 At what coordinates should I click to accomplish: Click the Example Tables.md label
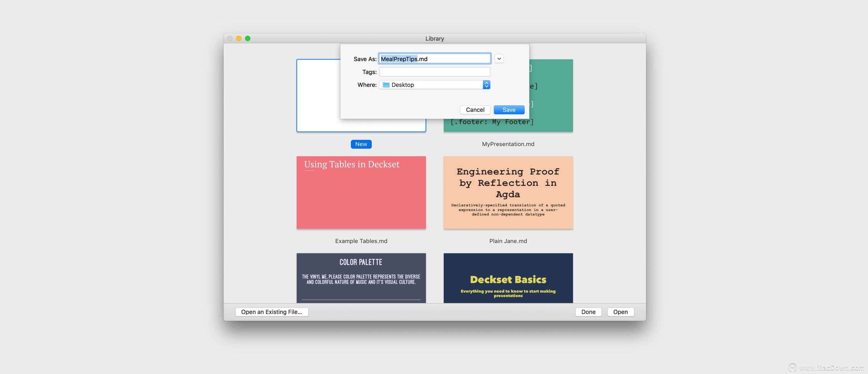pos(361,241)
